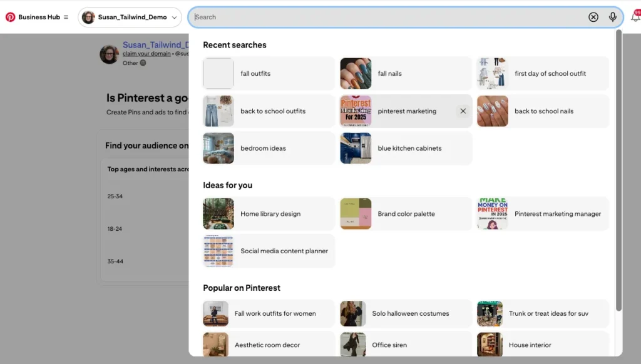Open the Trunk or treat ideas for suv suggestion
This screenshot has width=641, height=364.
coord(541,313)
